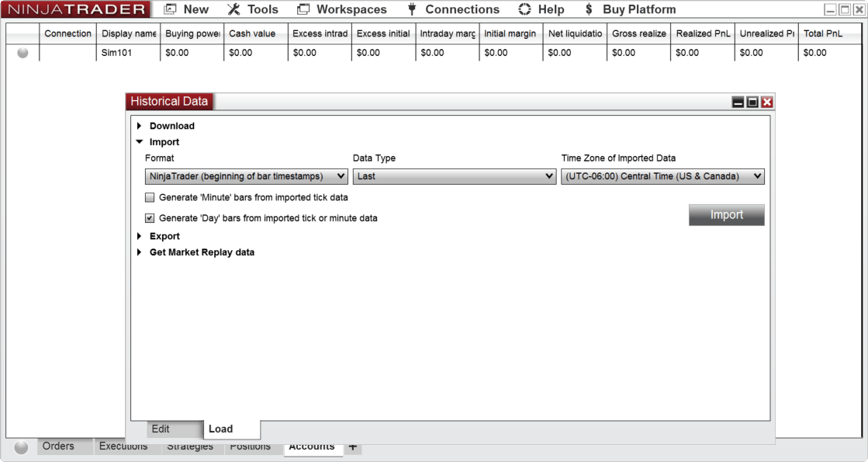Click the Excess initial column header

pos(384,34)
